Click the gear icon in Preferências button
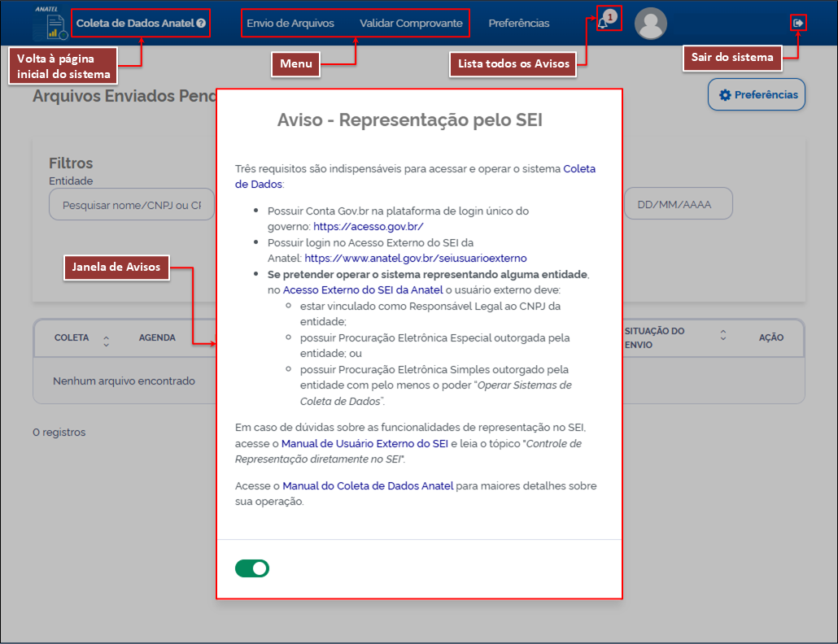The width and height of the screenshot is (838, 644). pyautogui.click(x=725, y=95)
